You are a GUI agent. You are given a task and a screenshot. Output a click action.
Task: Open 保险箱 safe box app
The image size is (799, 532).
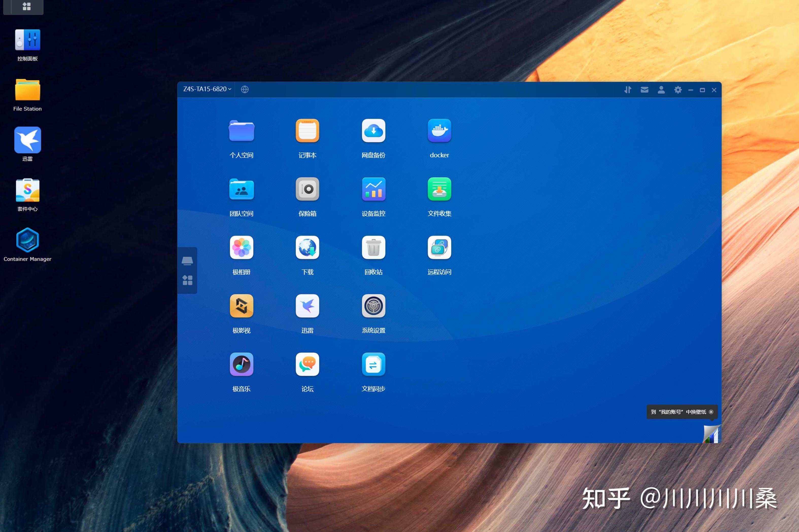point(307,189)
